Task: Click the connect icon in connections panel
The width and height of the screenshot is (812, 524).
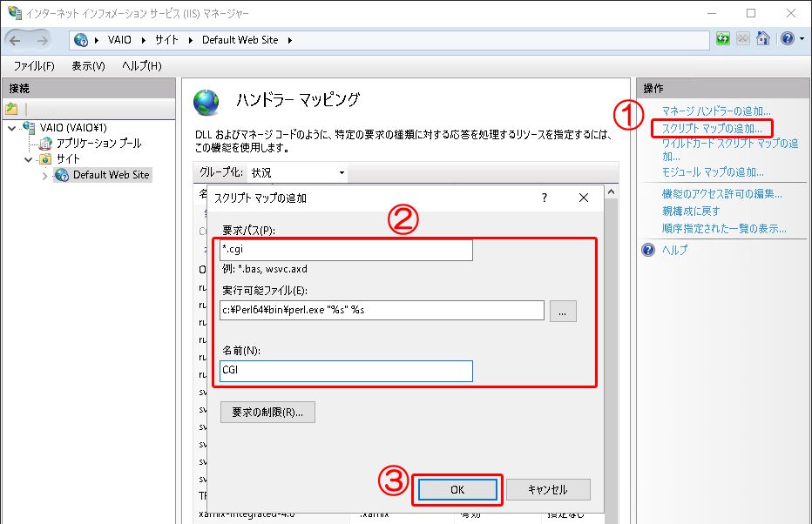Action: pos(12,109)
